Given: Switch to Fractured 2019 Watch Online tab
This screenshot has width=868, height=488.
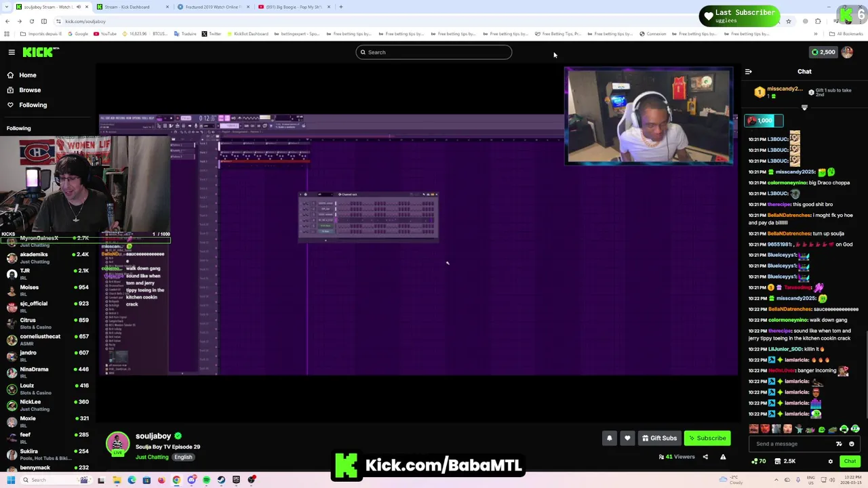Looking at the screenshot, I should pos(212,7).
